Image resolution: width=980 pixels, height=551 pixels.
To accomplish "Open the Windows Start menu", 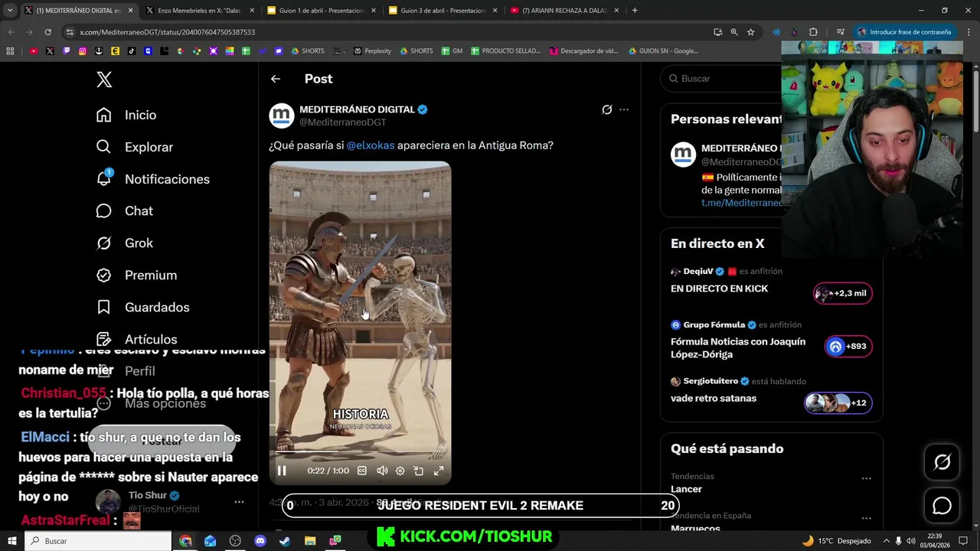I will click(x=11, y=541).
